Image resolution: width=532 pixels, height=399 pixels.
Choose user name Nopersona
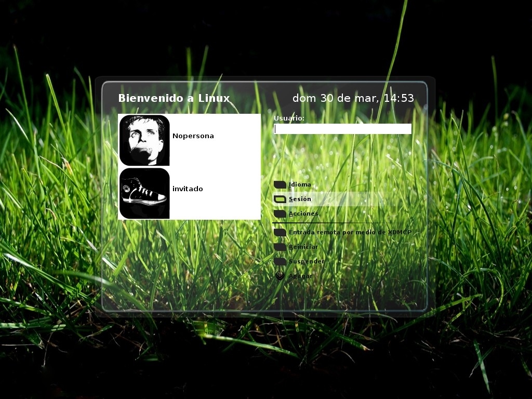(x=193, y=136)
